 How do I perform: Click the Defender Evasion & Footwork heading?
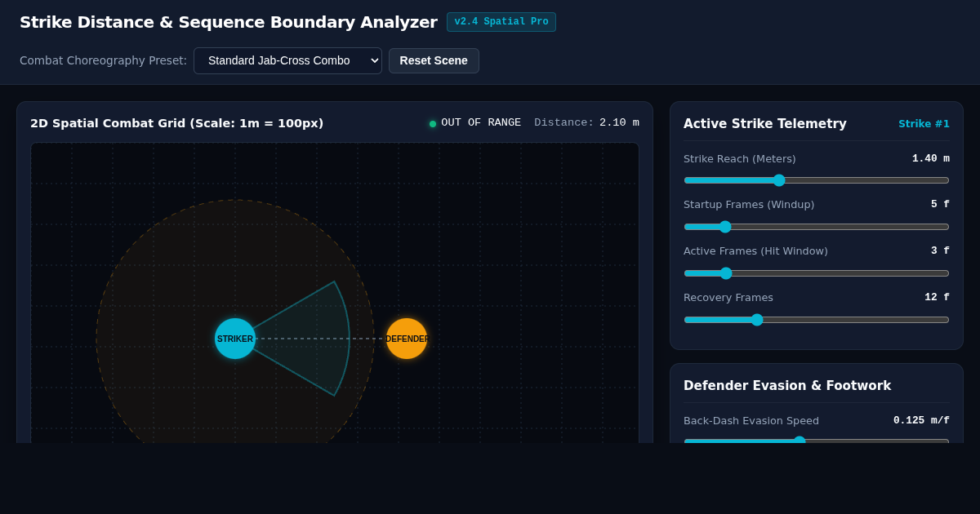pyautogui.click(x=787, y=386)
